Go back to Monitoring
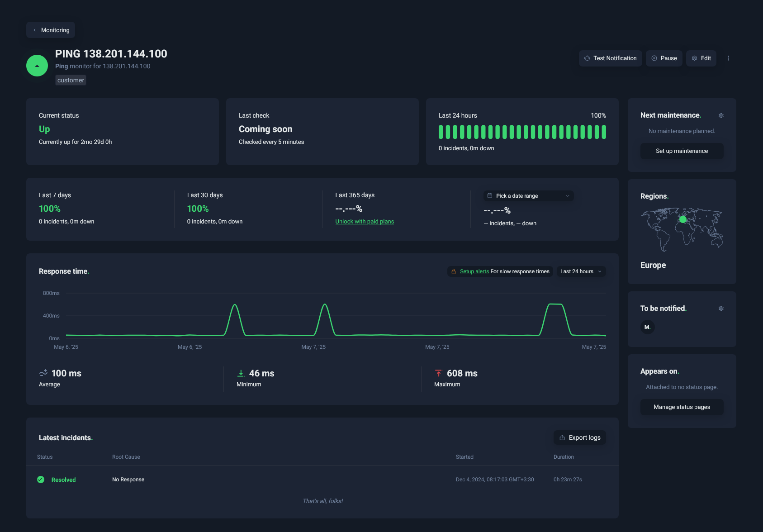This screenshot has height=532, width=763. pos(51,30)
